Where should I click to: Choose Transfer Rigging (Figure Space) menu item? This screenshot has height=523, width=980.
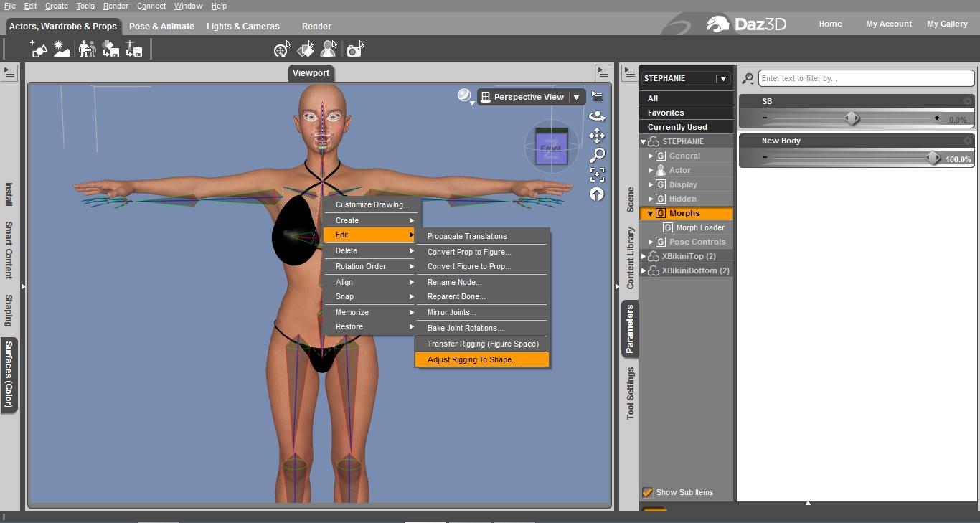pyautogui.click(x=482, y=344)
